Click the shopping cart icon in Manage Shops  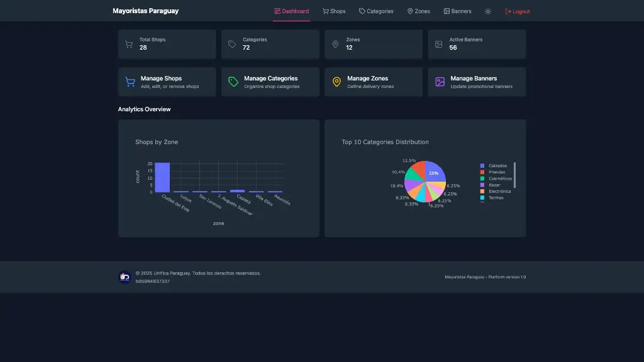(x=130, y=82)
